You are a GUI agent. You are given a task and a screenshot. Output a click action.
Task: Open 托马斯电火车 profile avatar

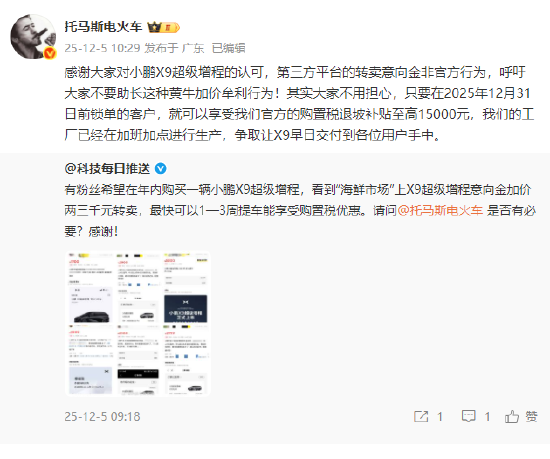coord(33,36)
